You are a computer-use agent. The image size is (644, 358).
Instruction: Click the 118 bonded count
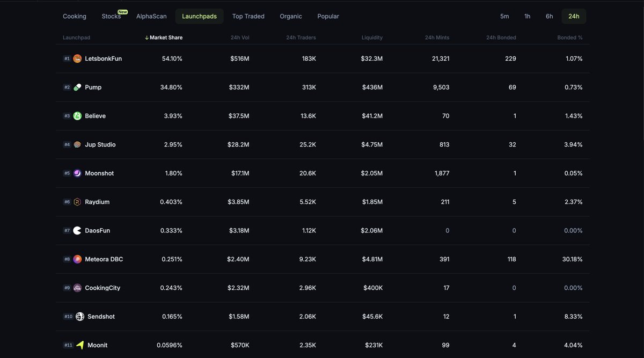point(511,259)
